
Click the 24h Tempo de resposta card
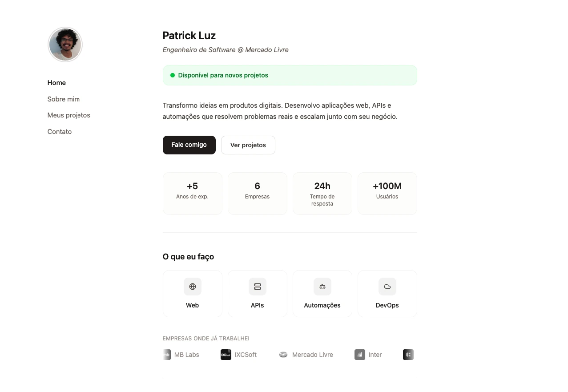coord(322,193)
